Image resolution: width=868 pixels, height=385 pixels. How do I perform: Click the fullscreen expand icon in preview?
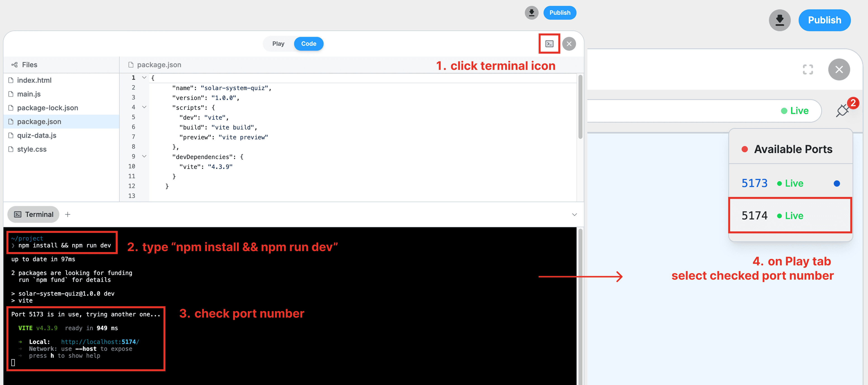[808, 69]
